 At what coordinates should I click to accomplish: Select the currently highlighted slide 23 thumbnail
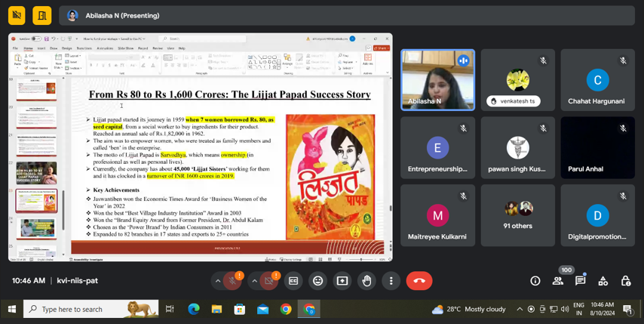tap(36, 201)
